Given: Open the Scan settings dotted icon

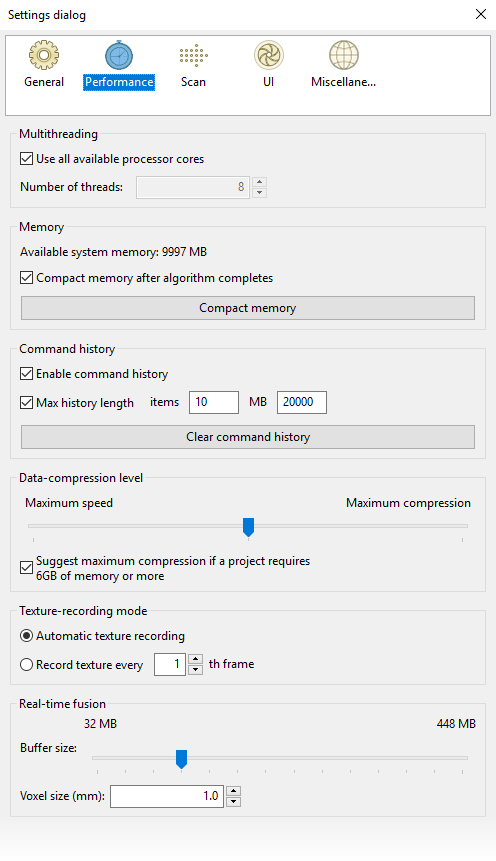Looking at the screenshot, I should [x=193, y=55].
